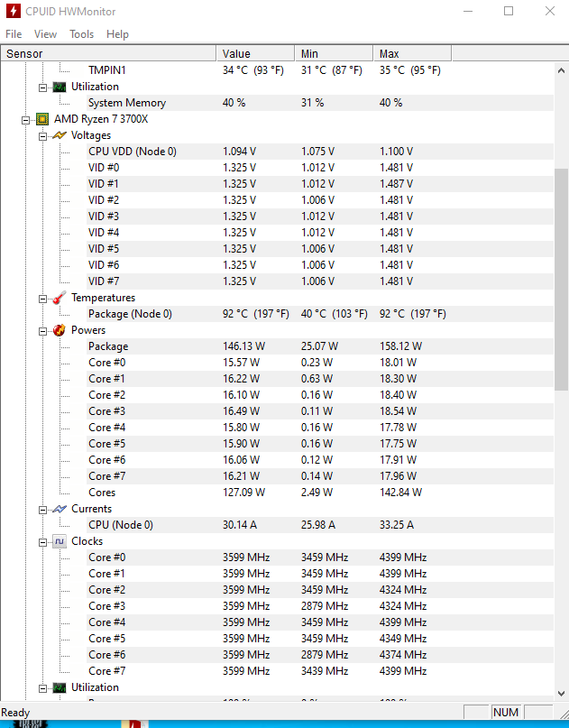Open the View menu
The image size is (569, 728).
tap(45, 34)
